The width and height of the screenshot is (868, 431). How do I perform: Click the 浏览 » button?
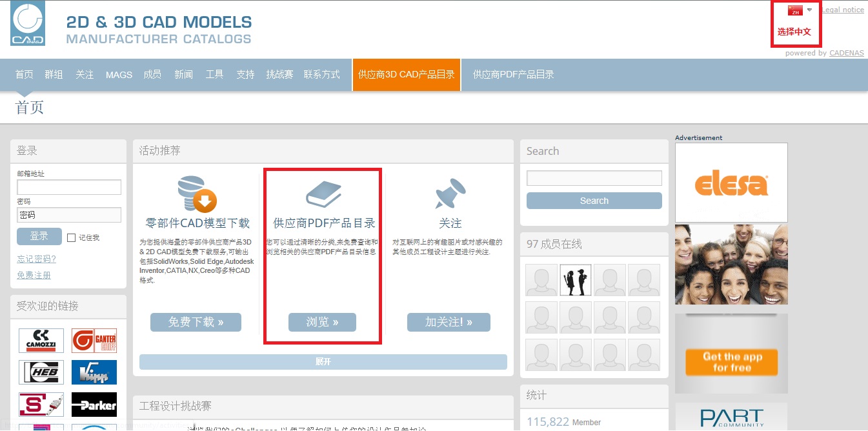coord(322,322)
